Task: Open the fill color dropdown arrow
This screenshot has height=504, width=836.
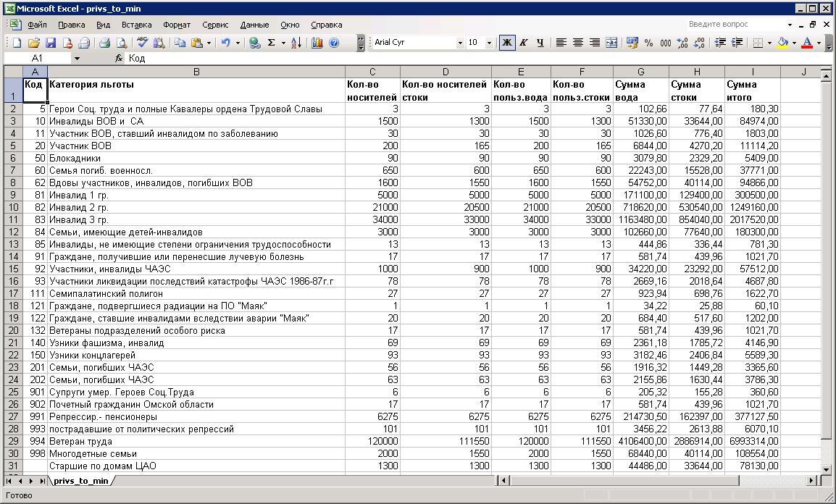Action: pyautogui.click(x=794, y=43)
